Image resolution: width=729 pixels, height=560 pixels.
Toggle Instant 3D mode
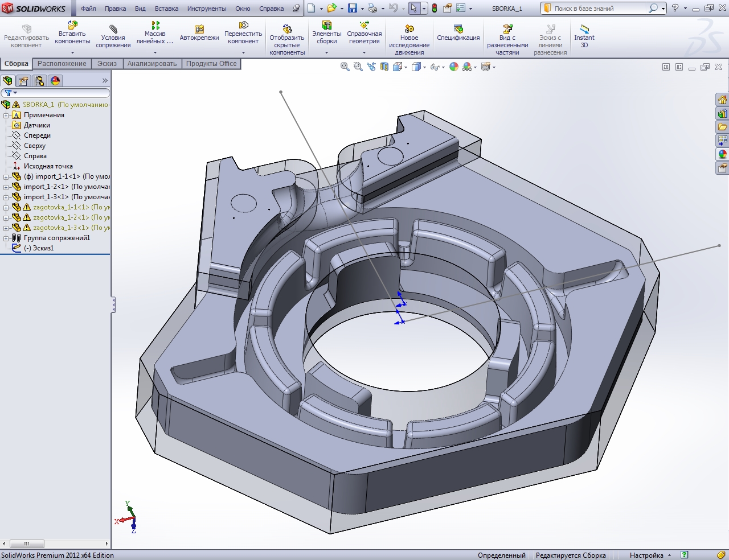(x=584, y=30)
